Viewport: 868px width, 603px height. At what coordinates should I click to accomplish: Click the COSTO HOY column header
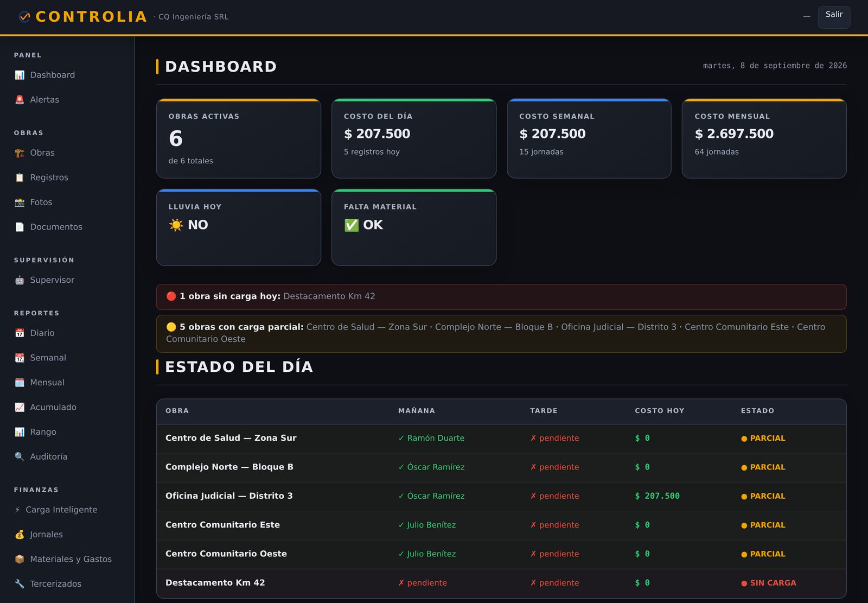pyautogui.click(x=660, y=411)
